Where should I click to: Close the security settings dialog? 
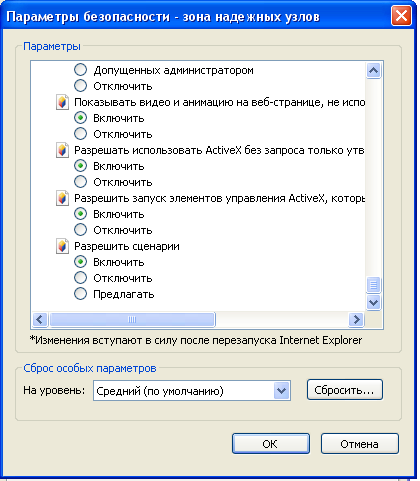point(401,16)
